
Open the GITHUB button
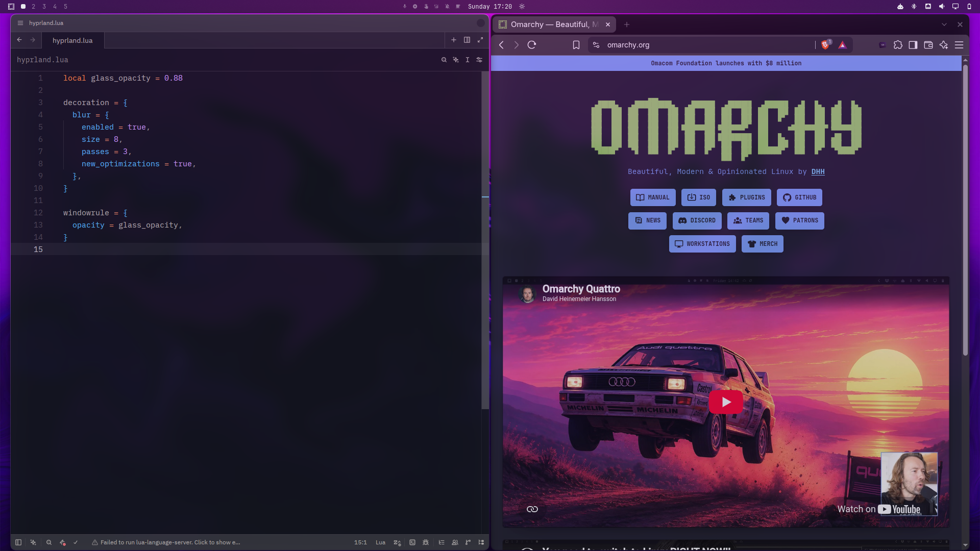[799, 197]
